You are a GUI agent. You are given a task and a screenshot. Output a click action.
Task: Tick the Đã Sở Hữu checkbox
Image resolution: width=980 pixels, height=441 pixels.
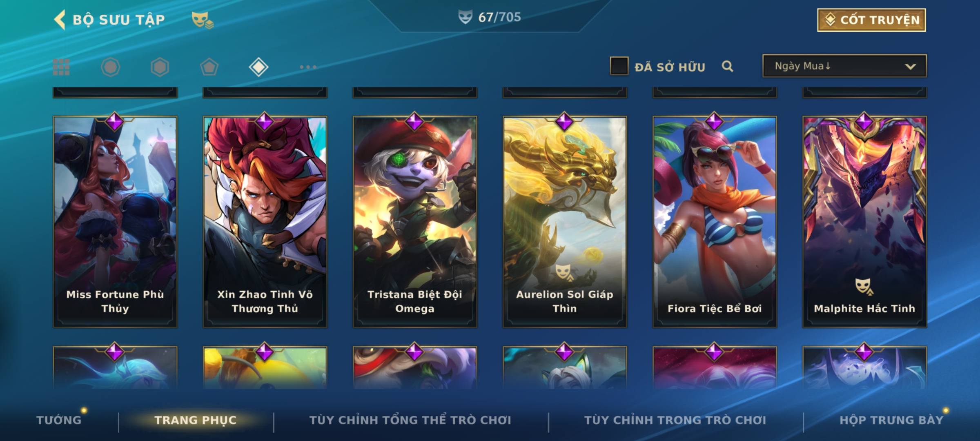click(x=619, y=66)
